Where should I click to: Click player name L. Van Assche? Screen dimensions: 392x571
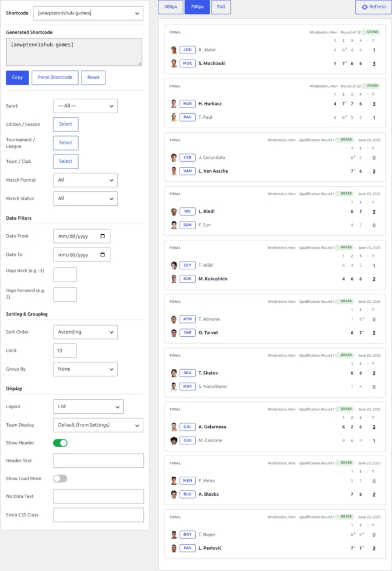(213, 171)
